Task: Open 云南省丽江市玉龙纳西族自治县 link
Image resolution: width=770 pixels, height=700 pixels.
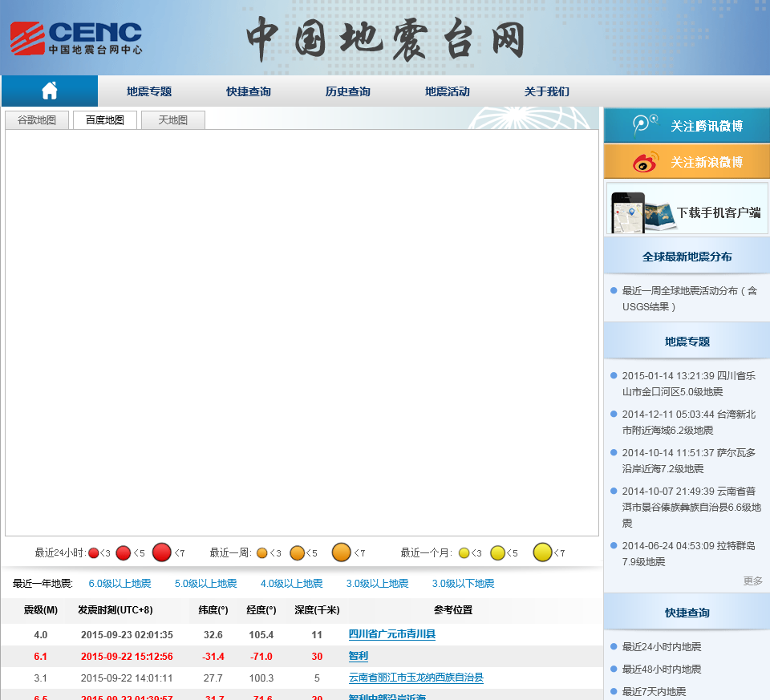Action: [x=416, y=678]
